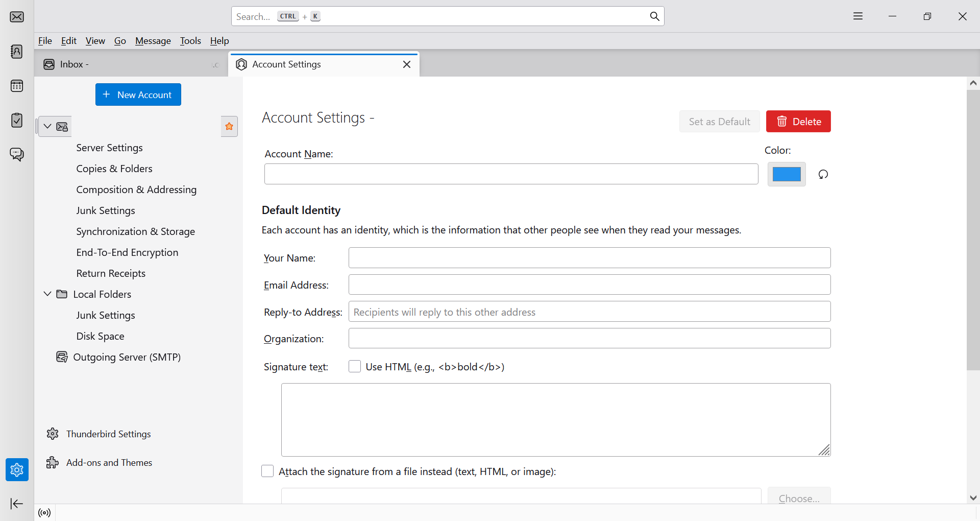The width and height of the screenshot is (980, 521).
Task: Open the Go menu
Action: coord(120,41)
